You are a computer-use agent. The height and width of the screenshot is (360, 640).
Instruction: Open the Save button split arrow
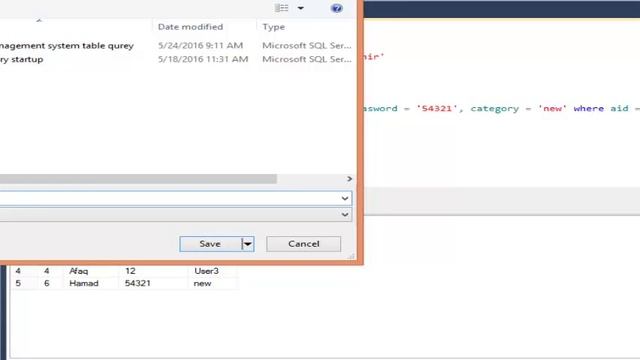point(248,244)
